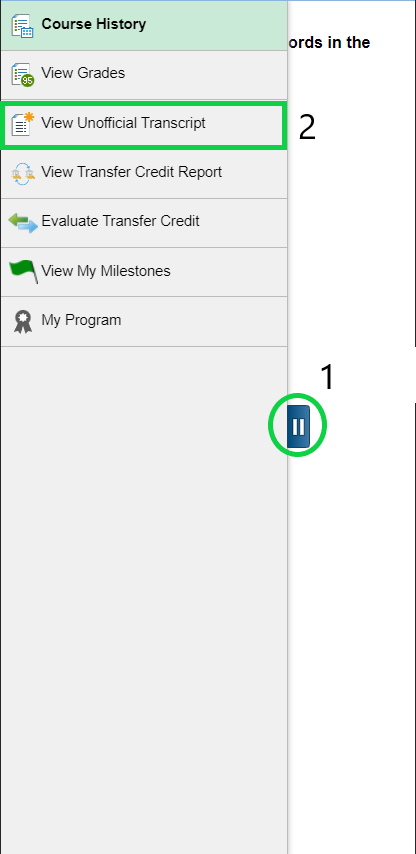
Task: Open the My Program text label
Action: (81, 320)
